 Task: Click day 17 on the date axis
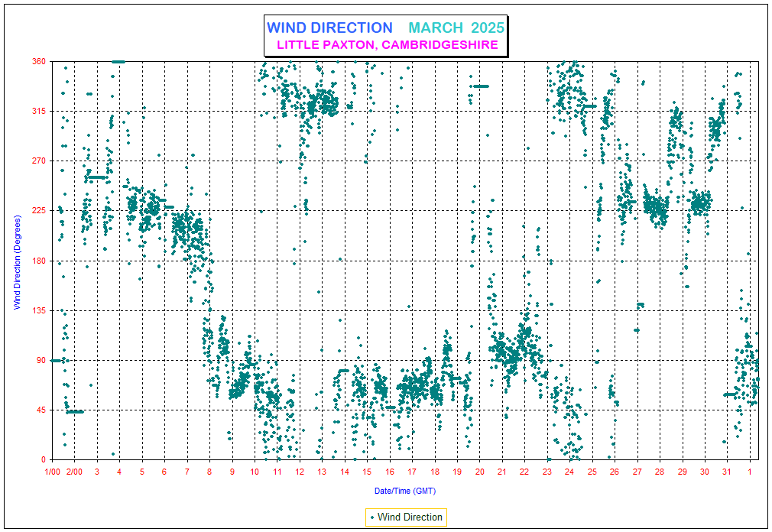pos(412,472)
